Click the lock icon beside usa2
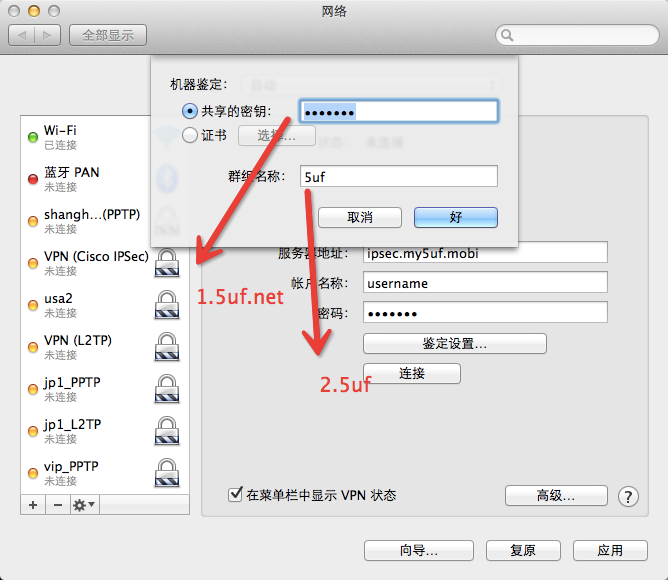The width and height of the screenshot is (668, 580). [x=166, y=305]
